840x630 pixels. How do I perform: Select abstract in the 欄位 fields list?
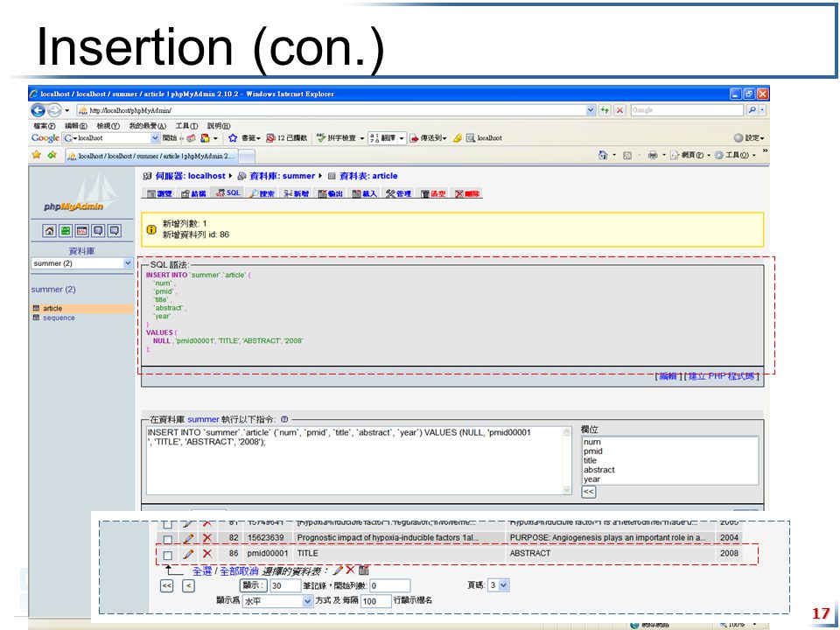tap(598, 470)
